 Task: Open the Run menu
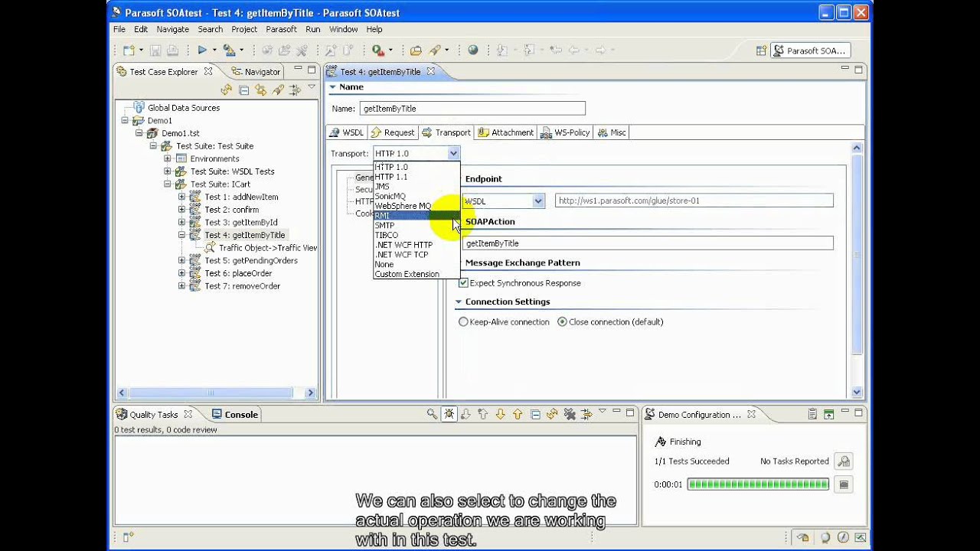click(312, 29)
